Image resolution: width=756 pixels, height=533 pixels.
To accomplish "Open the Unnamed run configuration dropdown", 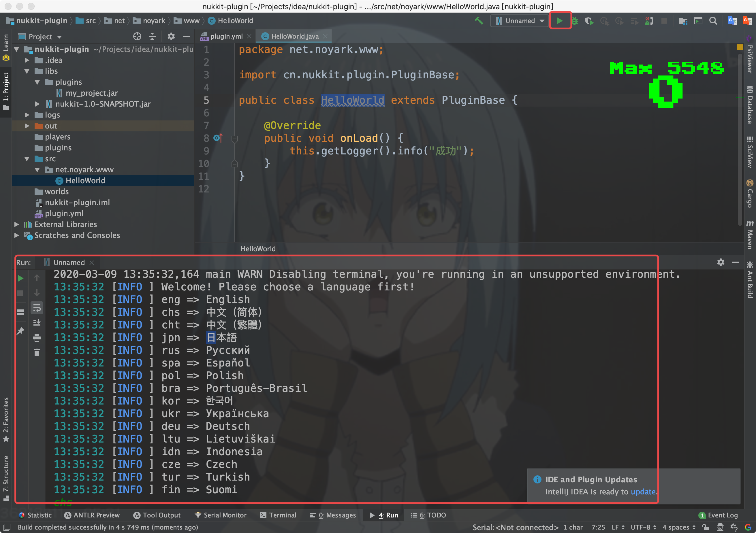I will [x=519, y=21].
